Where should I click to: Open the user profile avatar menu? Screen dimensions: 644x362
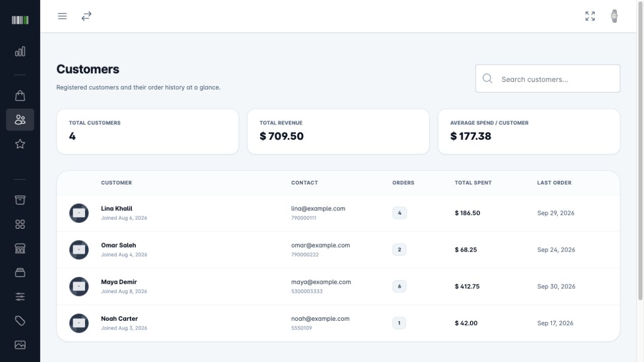coord(614,16)
